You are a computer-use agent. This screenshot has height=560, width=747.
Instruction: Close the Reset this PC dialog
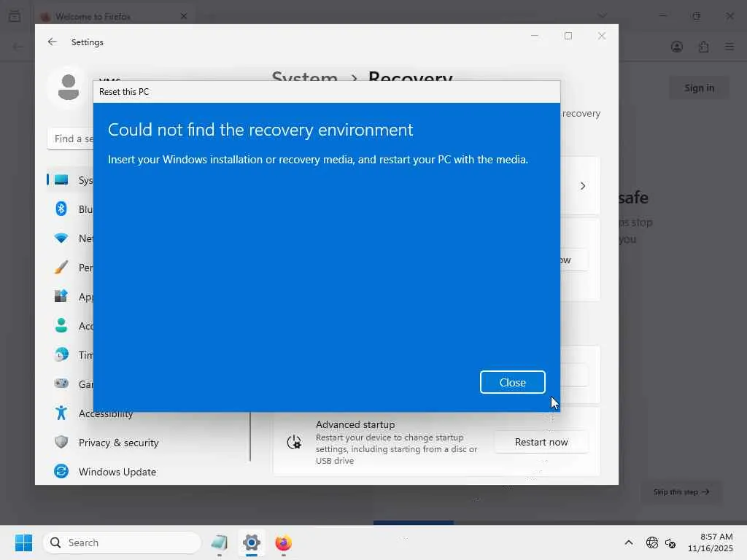[512, 382]
